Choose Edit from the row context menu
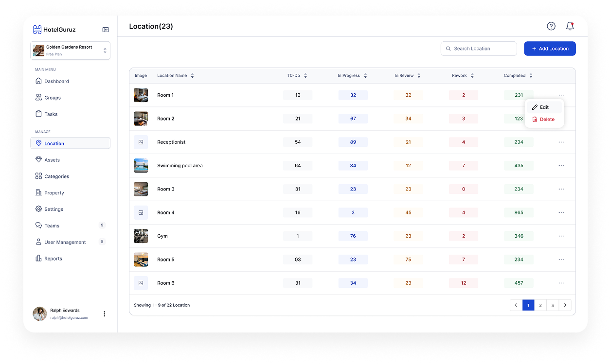 coord(544,107)
